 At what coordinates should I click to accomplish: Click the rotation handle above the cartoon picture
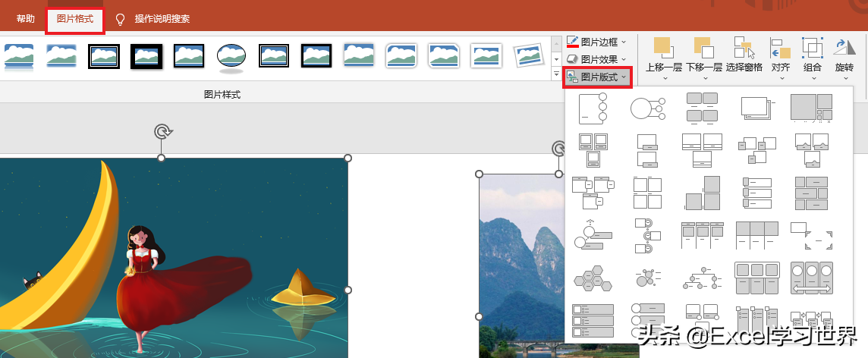[162, 132]
